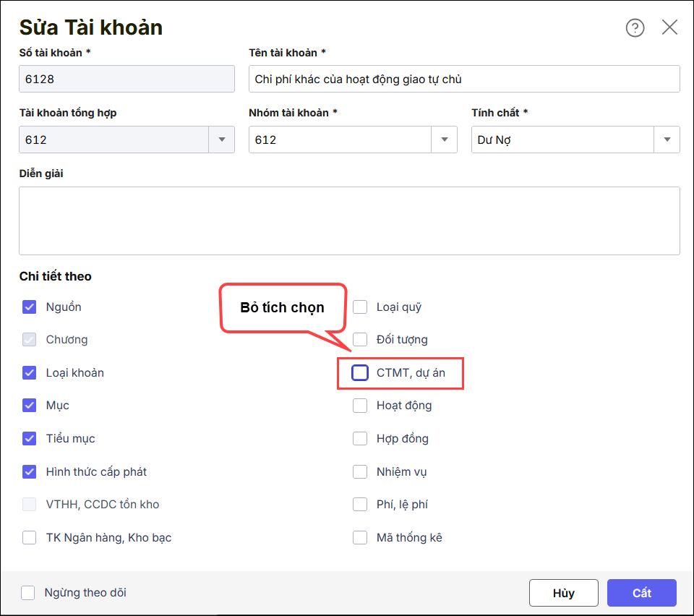Check the Ngừng theo dõi checkbox
The image size is (694, 616).
pos(28,593)
